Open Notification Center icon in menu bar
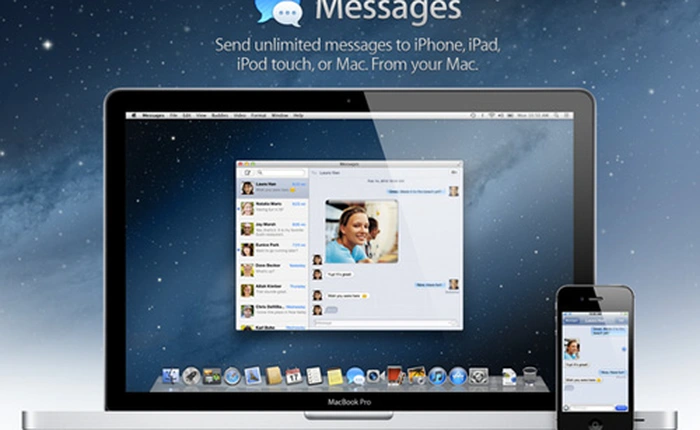This screenshot has width=700, height=430. [x=567, y=115]
